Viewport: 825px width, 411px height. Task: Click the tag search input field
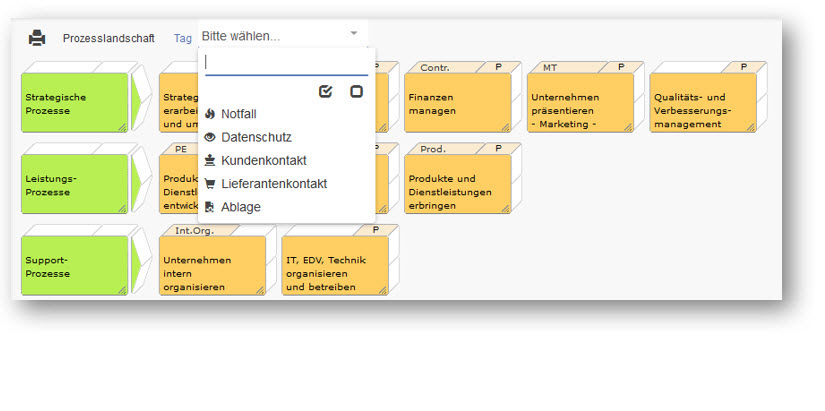[x=285, y=63]
